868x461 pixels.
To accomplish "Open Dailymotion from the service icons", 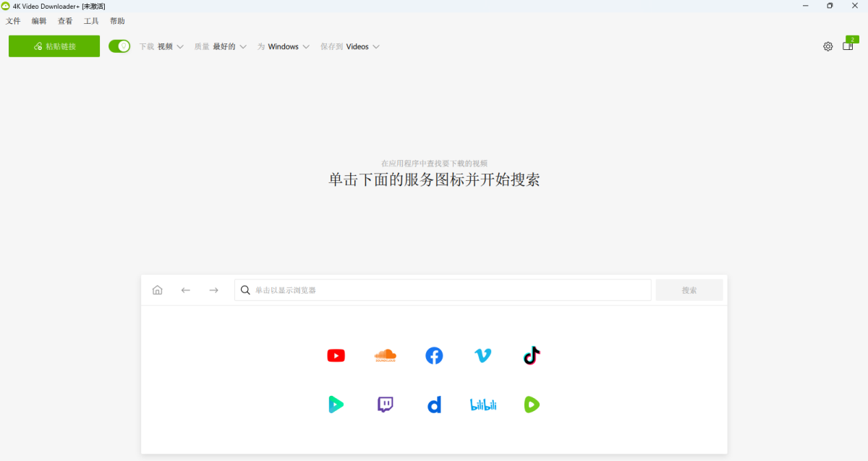I will tap(434, 405).
